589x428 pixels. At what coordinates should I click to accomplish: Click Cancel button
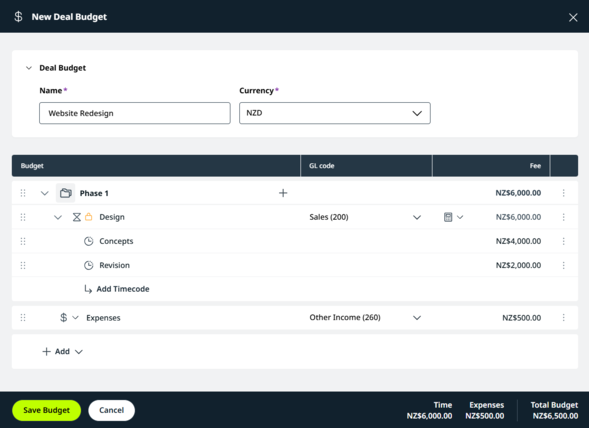coord(112,410)
